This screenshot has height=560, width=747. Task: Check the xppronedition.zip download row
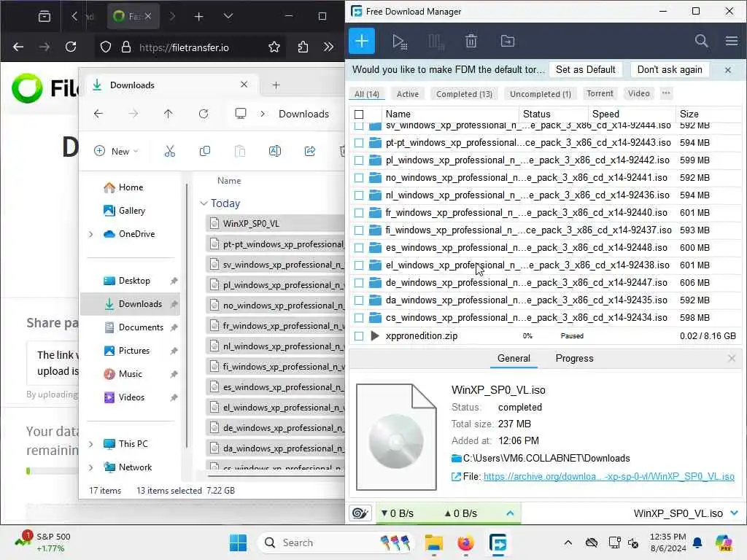click(x=359, y=336)
